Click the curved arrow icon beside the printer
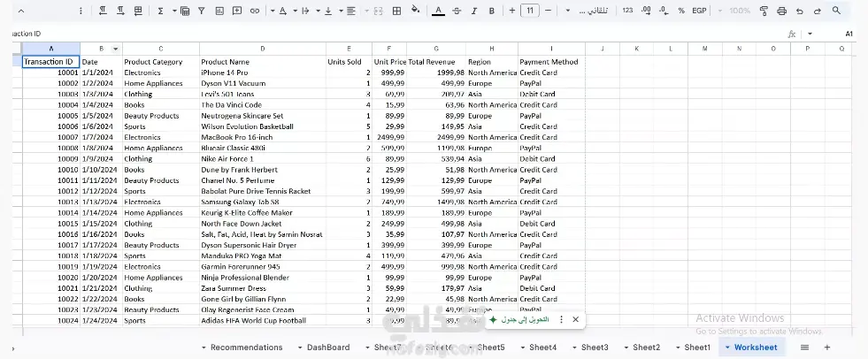 pyautogui.click(x=799, y=11)
